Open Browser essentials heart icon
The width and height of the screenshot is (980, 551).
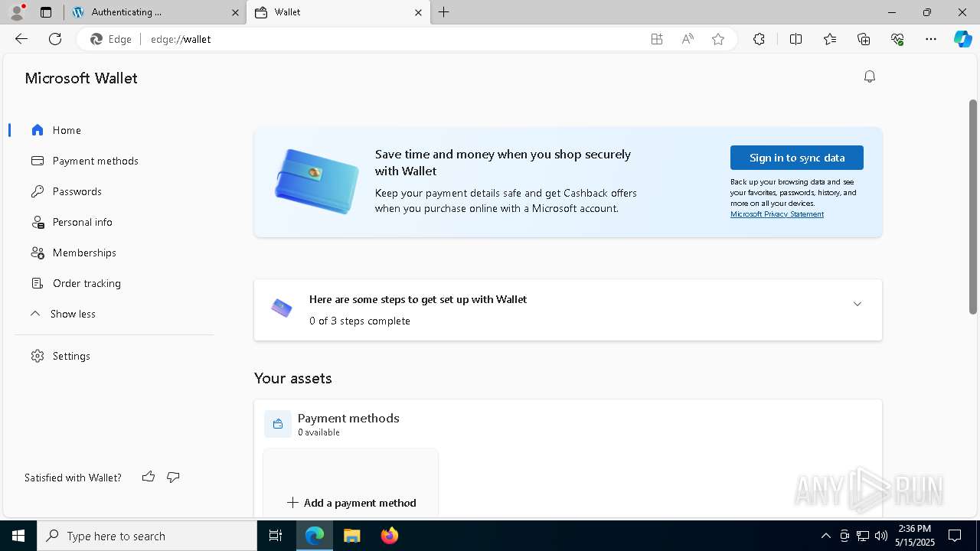coord(897,39)
